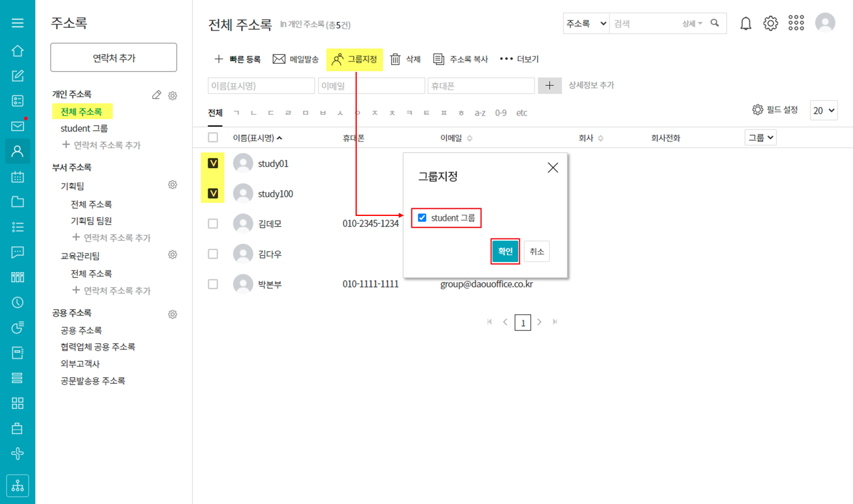
Task: Click the search magnifier icon
Action: [x=714, y=23]
